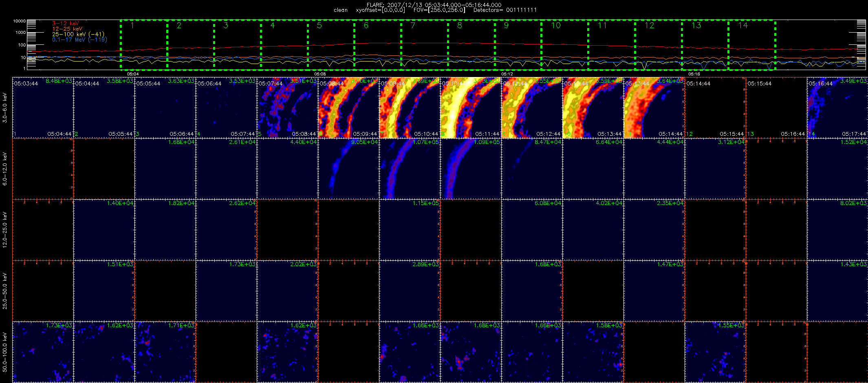
Task: Click the 12.0-25.0 keV row label
Action: coord(5,230)
